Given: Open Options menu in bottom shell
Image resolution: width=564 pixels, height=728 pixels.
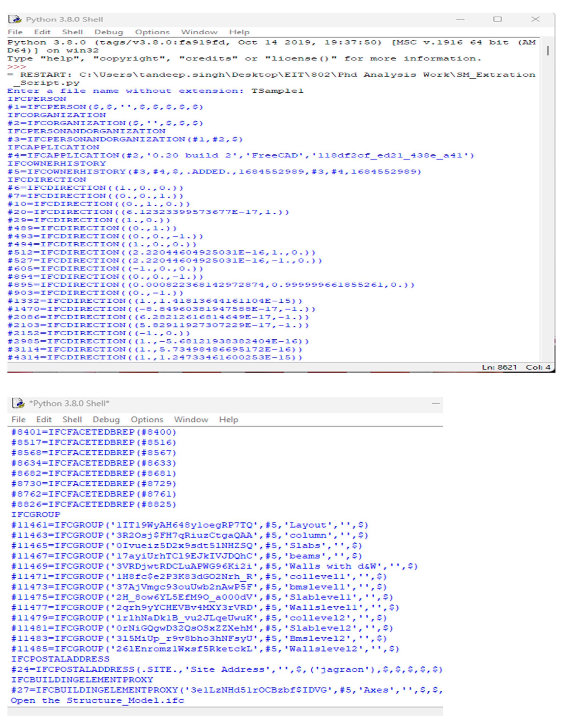Looking at the screenshot, I should [147, 420].
